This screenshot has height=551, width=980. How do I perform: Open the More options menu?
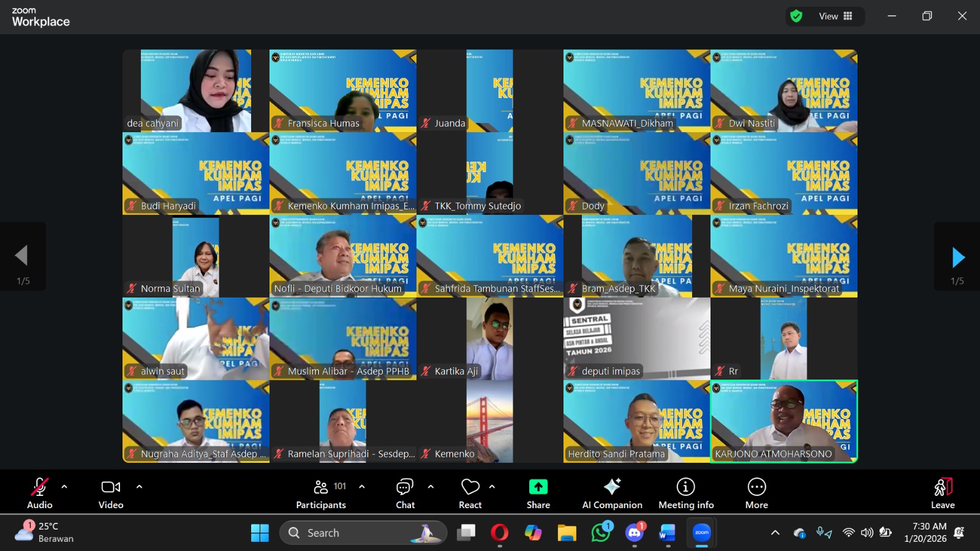coord(756,493)
